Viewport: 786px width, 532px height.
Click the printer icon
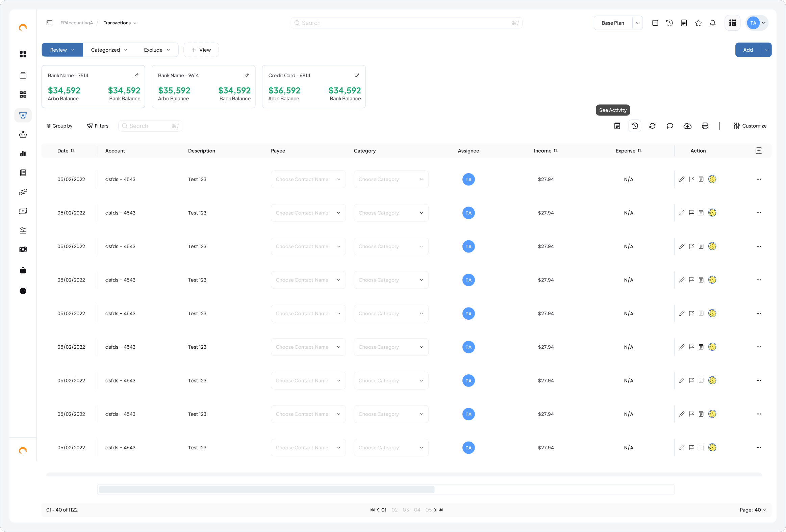705,126
